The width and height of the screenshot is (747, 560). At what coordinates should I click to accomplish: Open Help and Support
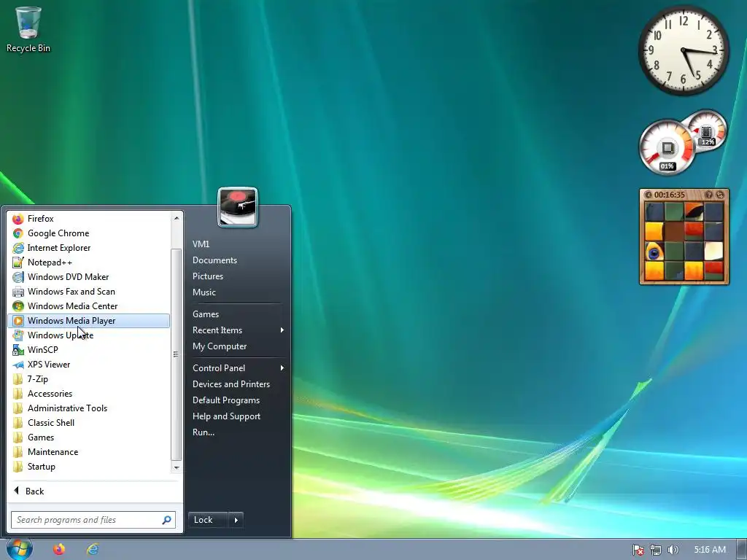click(237, 416)
